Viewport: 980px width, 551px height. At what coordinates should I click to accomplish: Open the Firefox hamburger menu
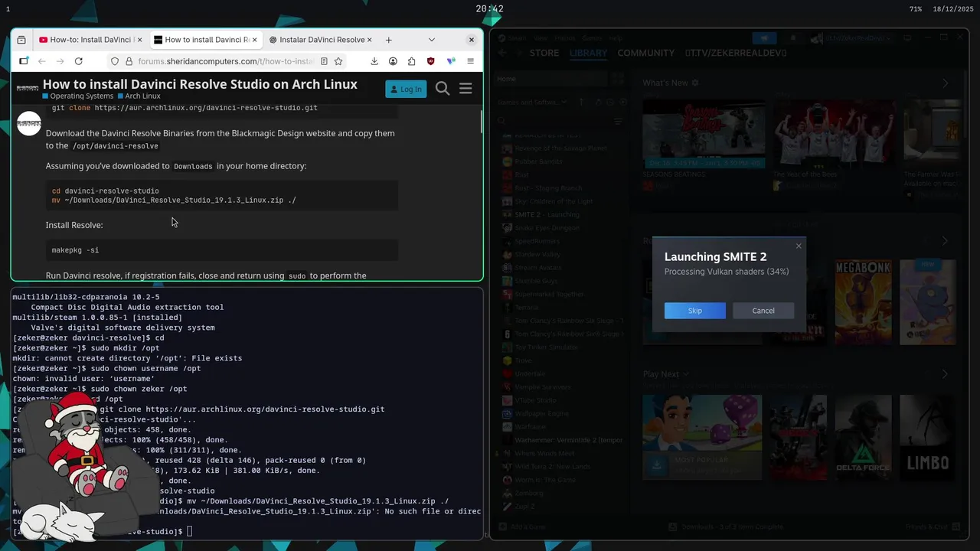tap(470, 61)
